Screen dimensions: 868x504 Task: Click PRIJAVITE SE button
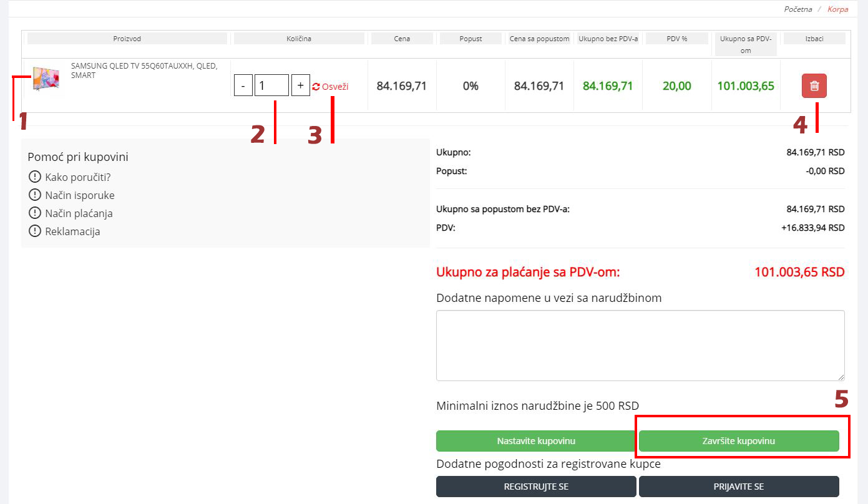(x=739, y=487)
